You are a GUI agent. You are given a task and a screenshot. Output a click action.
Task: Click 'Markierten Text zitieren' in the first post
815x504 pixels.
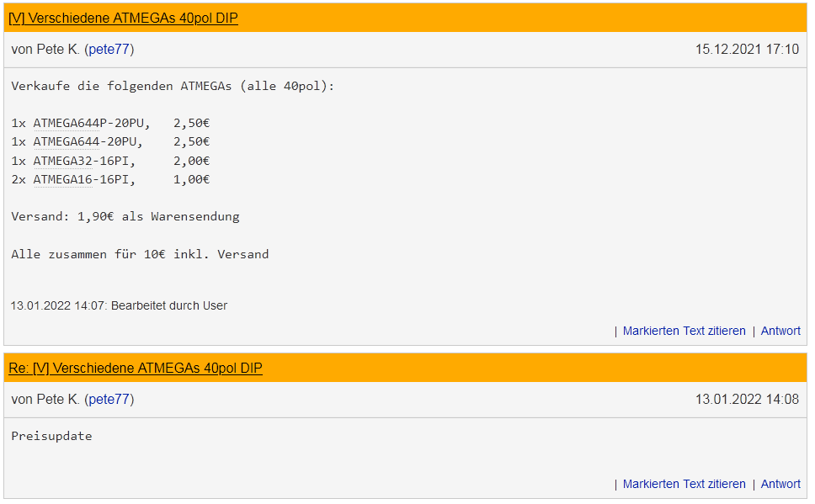click(684, 331)
